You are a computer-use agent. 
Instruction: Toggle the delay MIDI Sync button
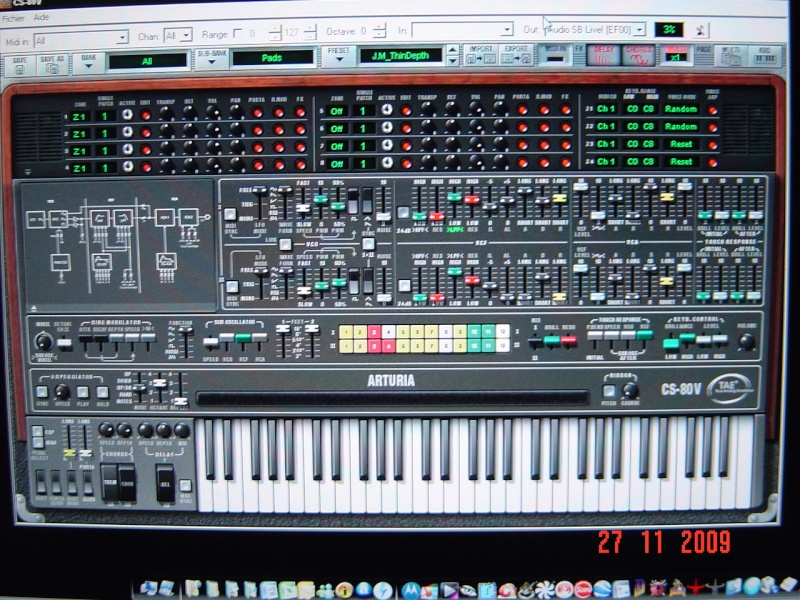click(x=186, y=486)
